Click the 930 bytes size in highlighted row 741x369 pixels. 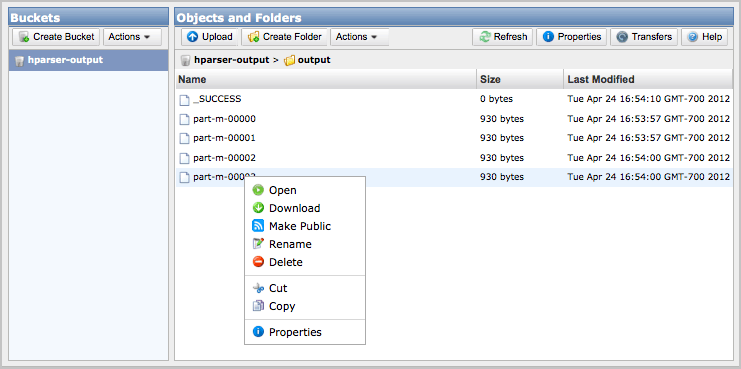[x=502, y=177]
